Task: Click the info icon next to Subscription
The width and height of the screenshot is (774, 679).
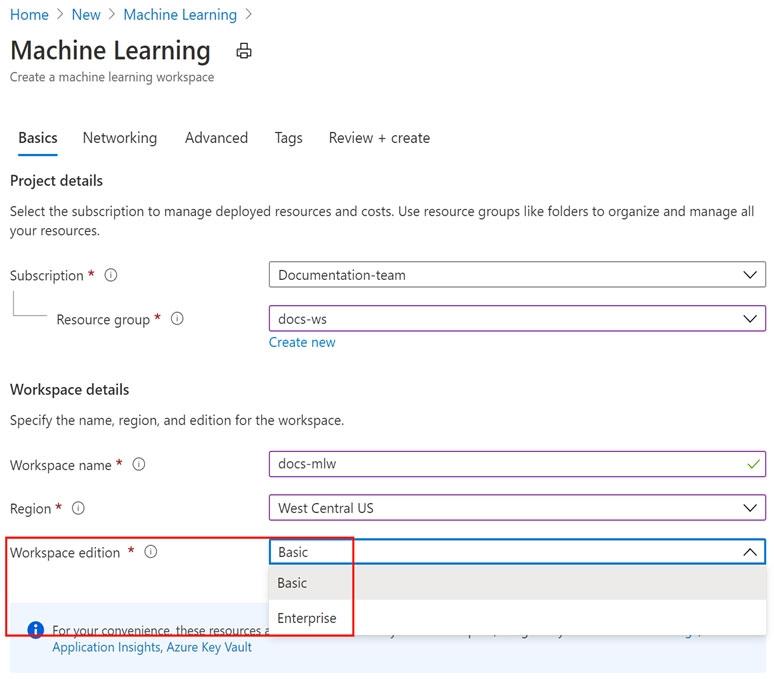Action: tap(111, 275)
